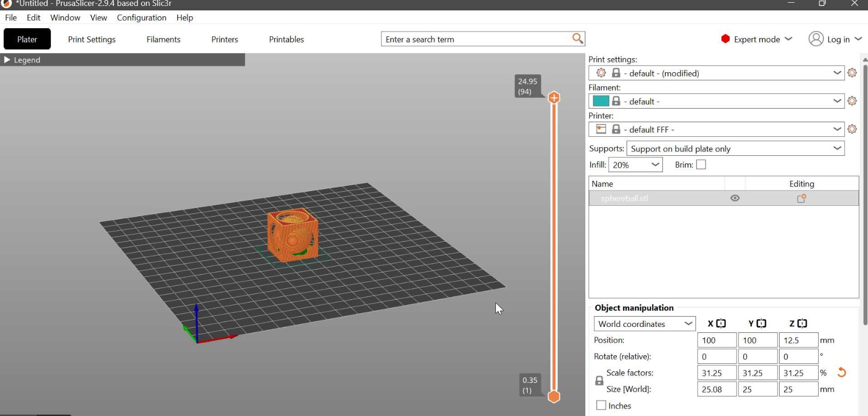This screenshot has width=868, height=416.
Task: Grab the bottom layer slider handle
Action: coord(554,397)
